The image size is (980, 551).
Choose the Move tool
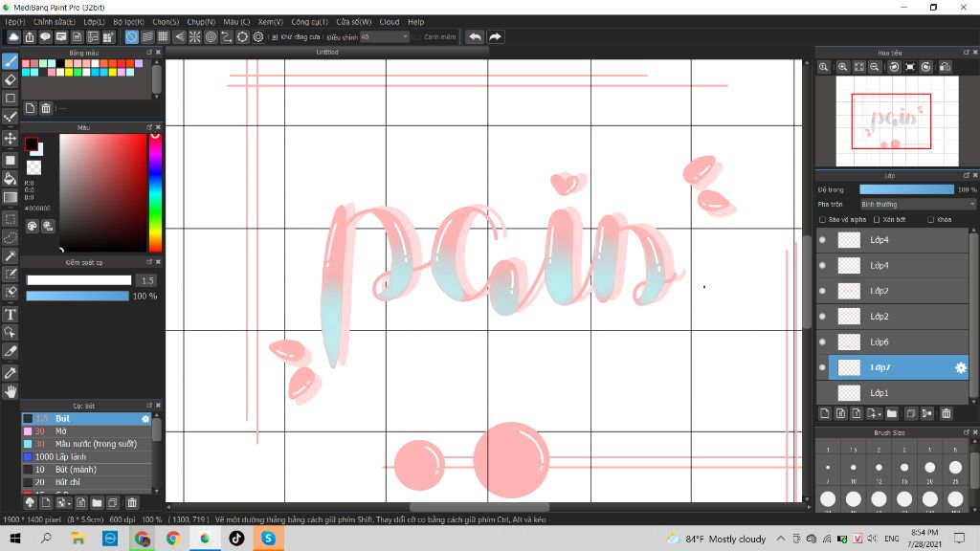(10, 138)
